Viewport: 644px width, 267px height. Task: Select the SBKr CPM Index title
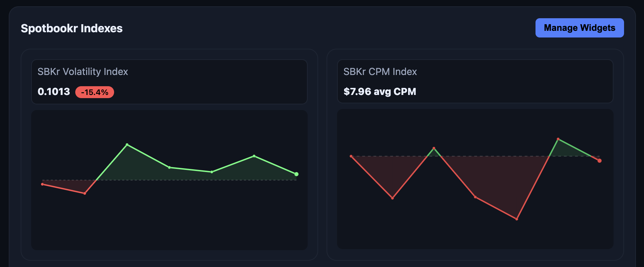pyautogui.click(x=380, y=71)
